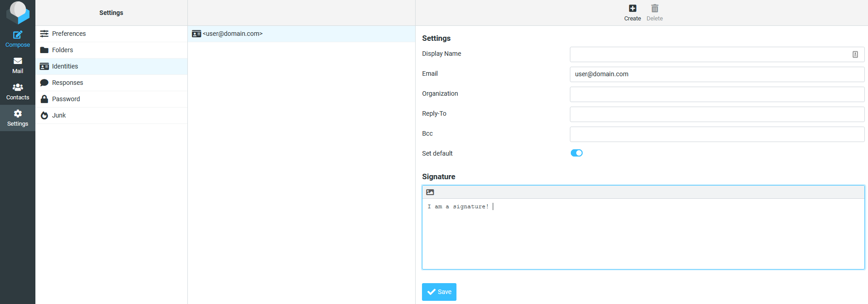868x304 pixels.
Task: Focus the Reply-To input field
Action: 716,114
